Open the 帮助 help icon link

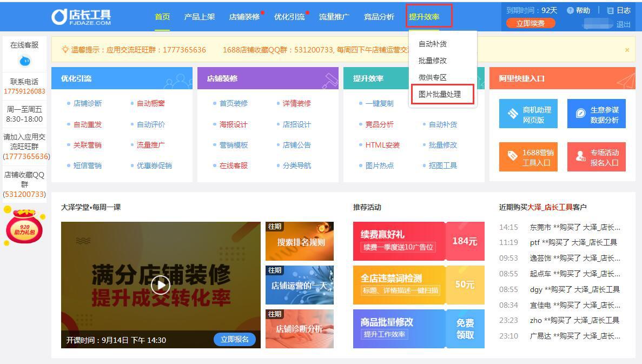point(579,10)
